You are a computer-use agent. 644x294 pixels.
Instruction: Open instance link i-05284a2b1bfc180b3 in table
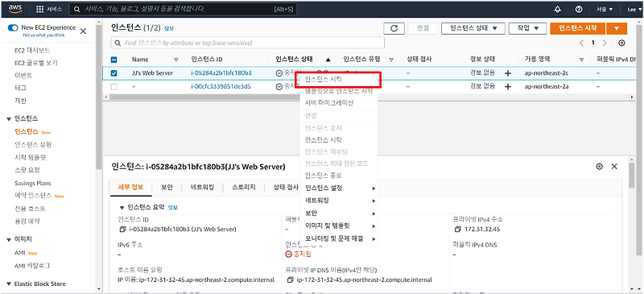[221, 73]
